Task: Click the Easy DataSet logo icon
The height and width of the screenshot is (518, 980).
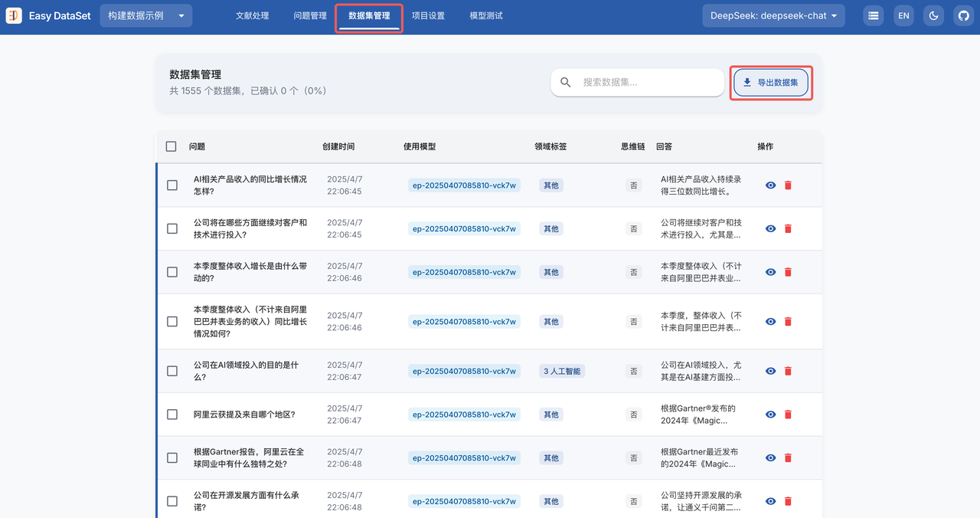Action: pos(14,15)
